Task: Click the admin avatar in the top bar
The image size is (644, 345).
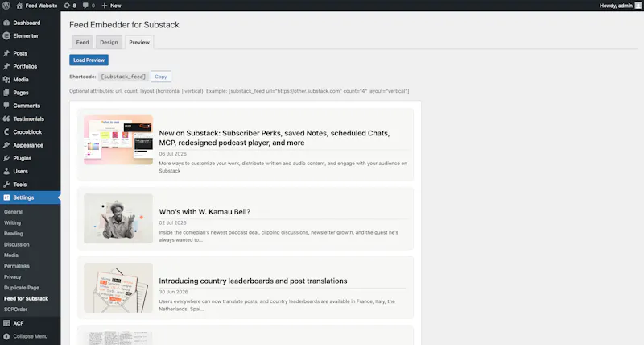Action: point(638,6)
